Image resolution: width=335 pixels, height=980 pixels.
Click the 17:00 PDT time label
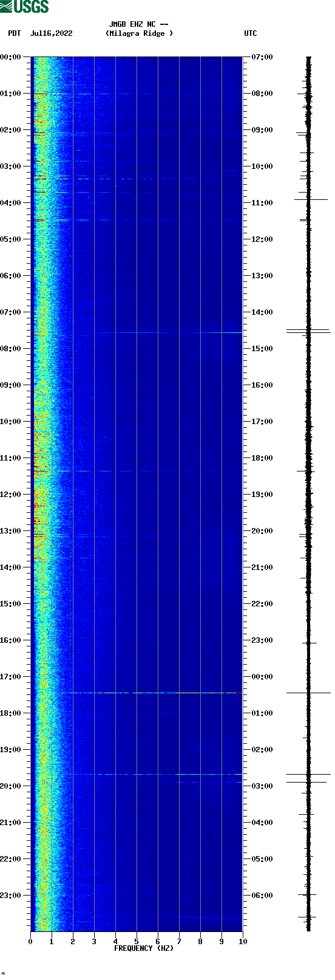click(11, 677)
